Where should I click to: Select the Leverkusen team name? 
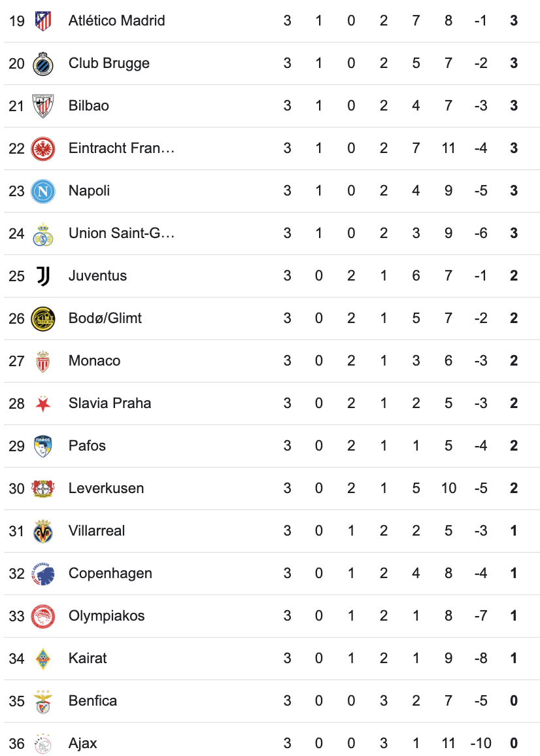(106, 489)
